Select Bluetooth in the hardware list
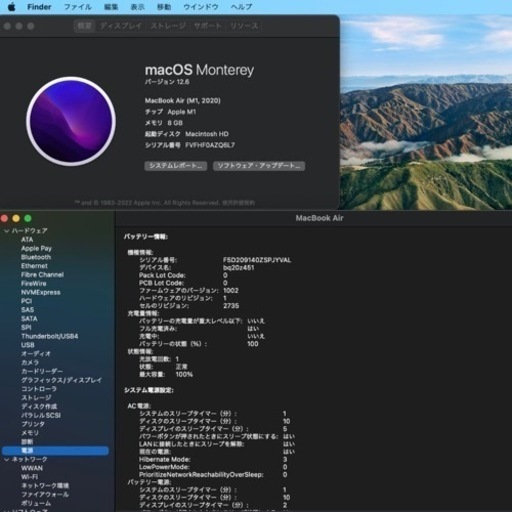This screenshot has width=512, height=512. click(x=36, y=257)
